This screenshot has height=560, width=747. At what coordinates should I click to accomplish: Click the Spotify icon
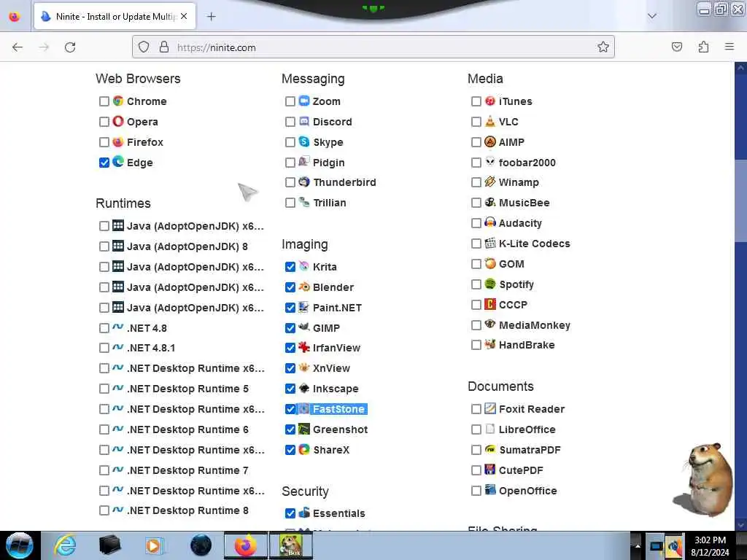coord(490,284)
